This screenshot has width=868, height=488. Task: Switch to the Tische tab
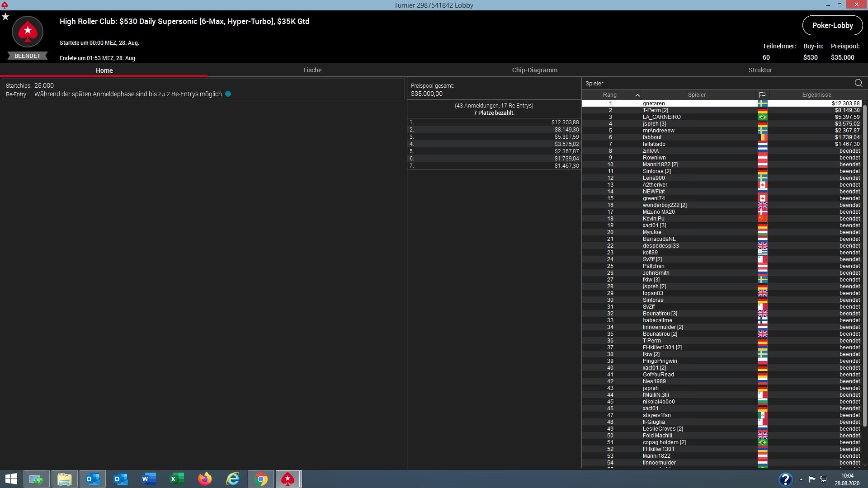(312, 70)
